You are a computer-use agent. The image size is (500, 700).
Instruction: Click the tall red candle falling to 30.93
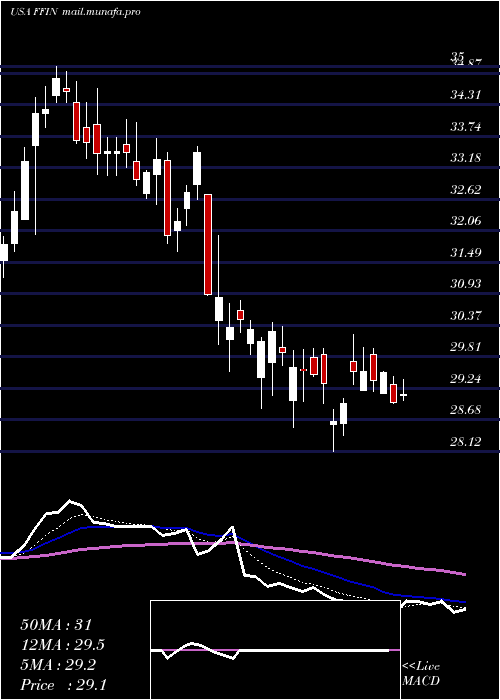point(208,245)
